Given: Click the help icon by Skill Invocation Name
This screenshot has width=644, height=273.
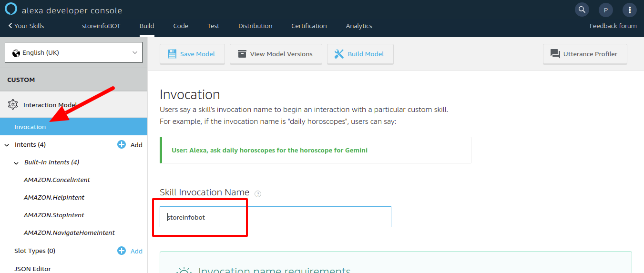Looking at the screenshot, I should (x=258, y=193).
